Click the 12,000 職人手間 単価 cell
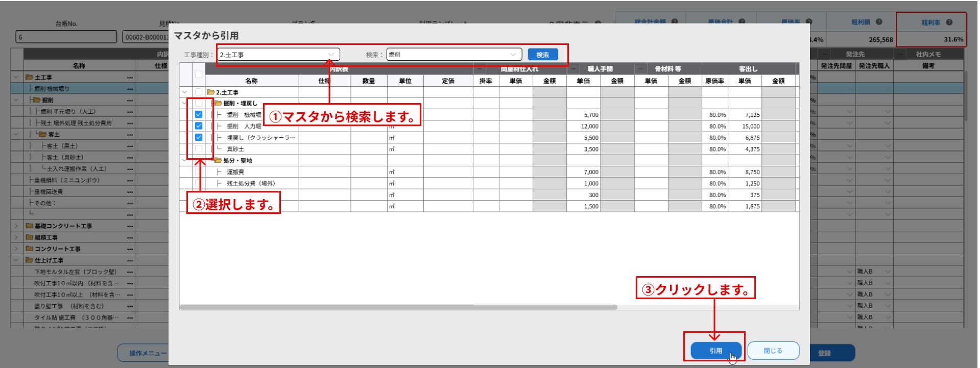This screenshot has height=368, width=980. coord(583,126)
